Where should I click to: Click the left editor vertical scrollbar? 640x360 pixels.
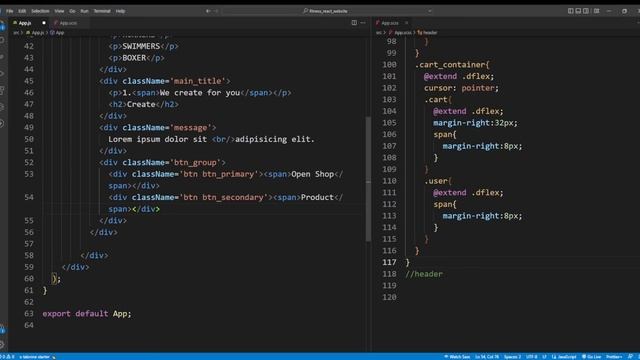pos(368,179)
